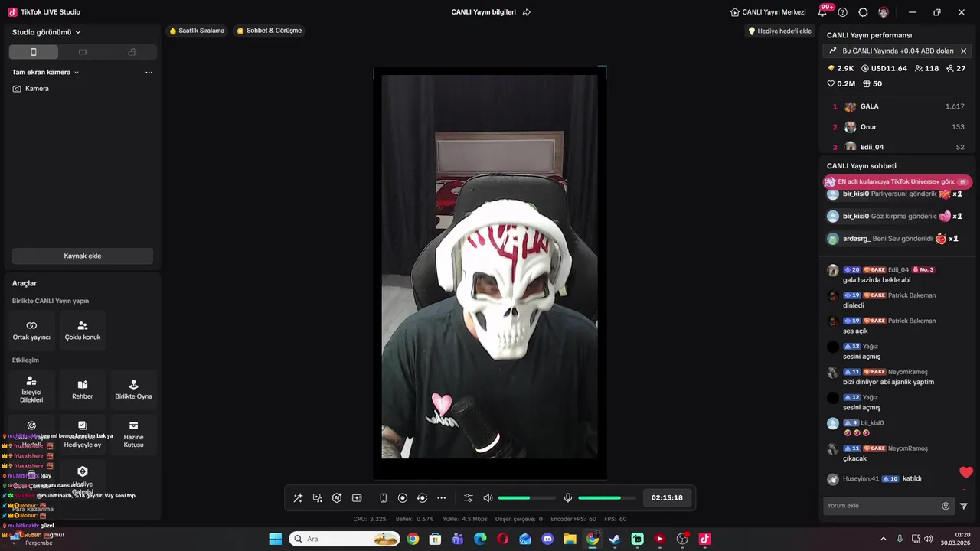Click the Kaynak ekle button
The width and height of the screenshot is (980, 551).
pos(83,256)
